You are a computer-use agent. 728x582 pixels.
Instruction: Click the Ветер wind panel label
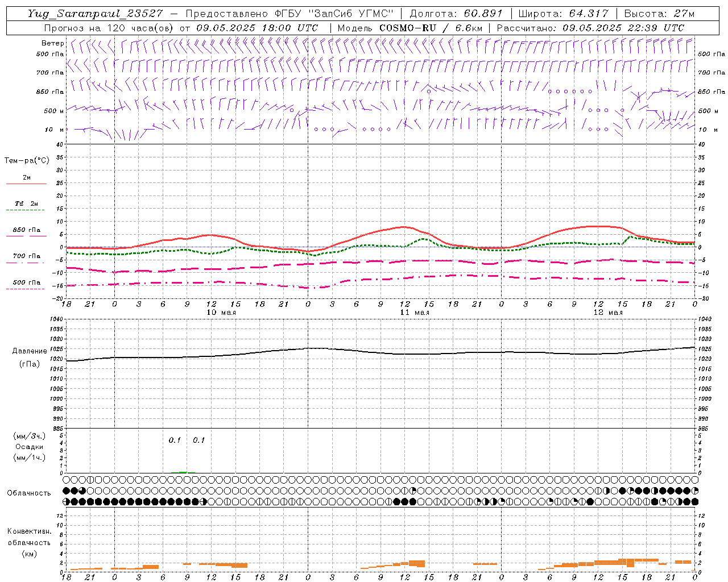53,43
